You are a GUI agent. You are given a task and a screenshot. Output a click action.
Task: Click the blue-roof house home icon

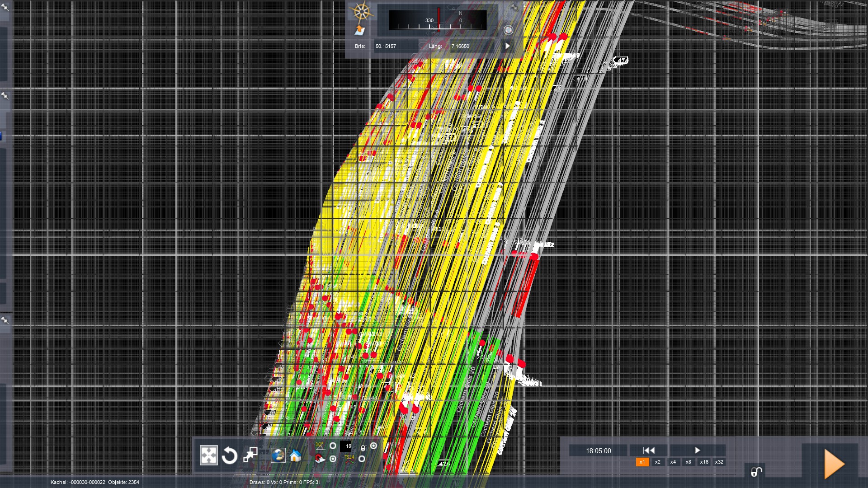(295, 455)
